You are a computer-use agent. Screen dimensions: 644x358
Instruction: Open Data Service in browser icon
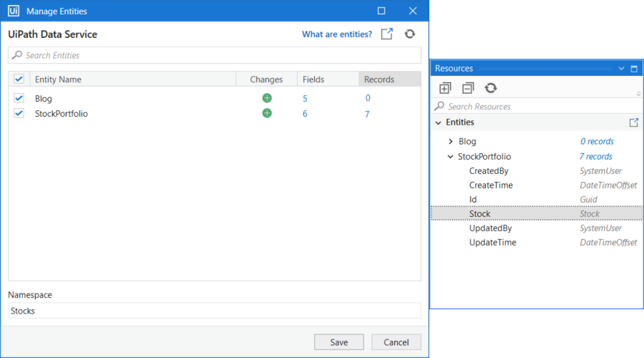(386, 34)
